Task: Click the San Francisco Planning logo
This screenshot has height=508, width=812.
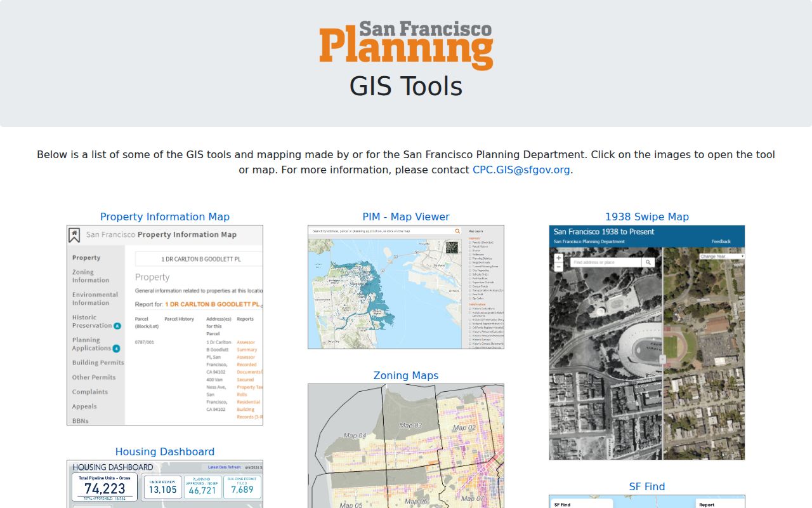Action: (406, 45)
